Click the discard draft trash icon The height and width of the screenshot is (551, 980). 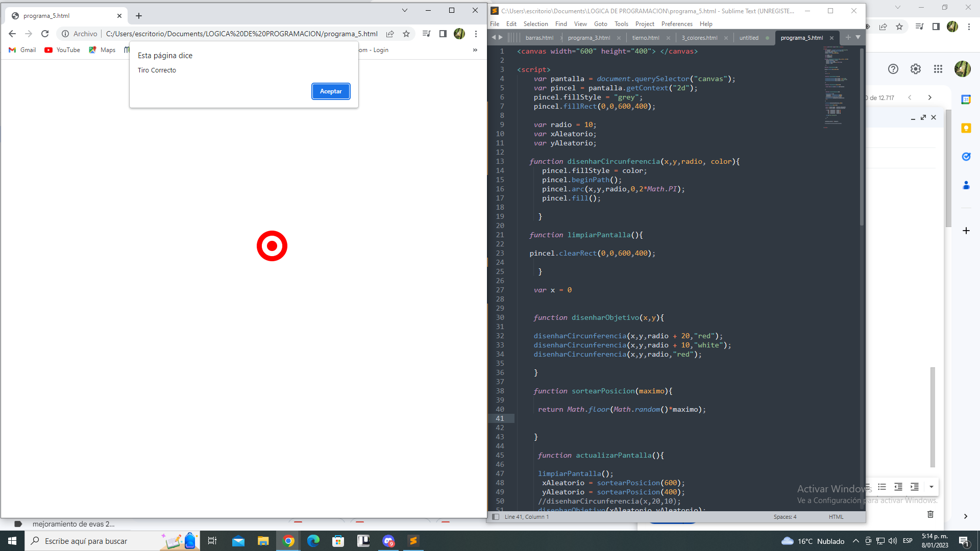pyautogui.click(x=930, y=514)
